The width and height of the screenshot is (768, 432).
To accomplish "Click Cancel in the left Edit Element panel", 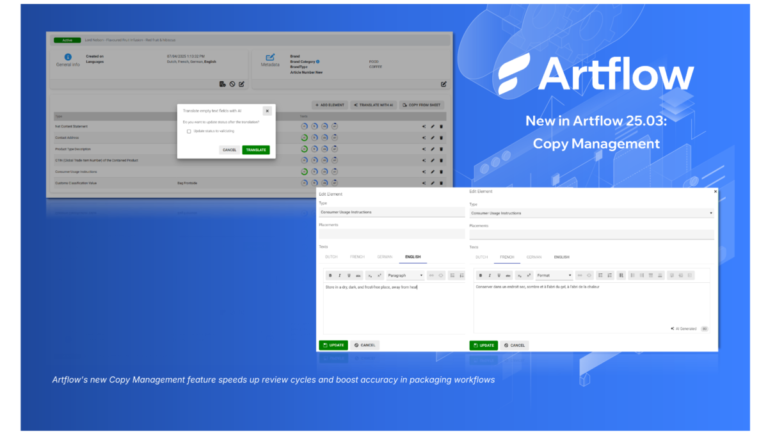I will (365, 345).
